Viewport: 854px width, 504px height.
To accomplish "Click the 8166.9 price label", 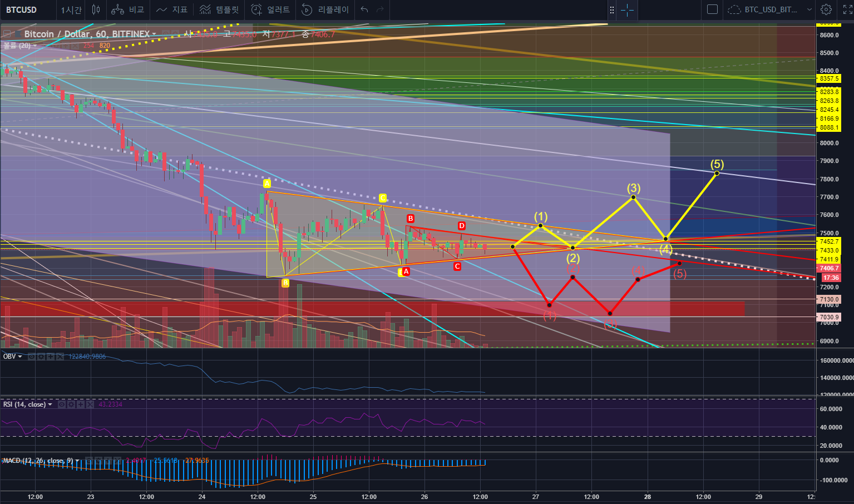I will click(829, 118).
